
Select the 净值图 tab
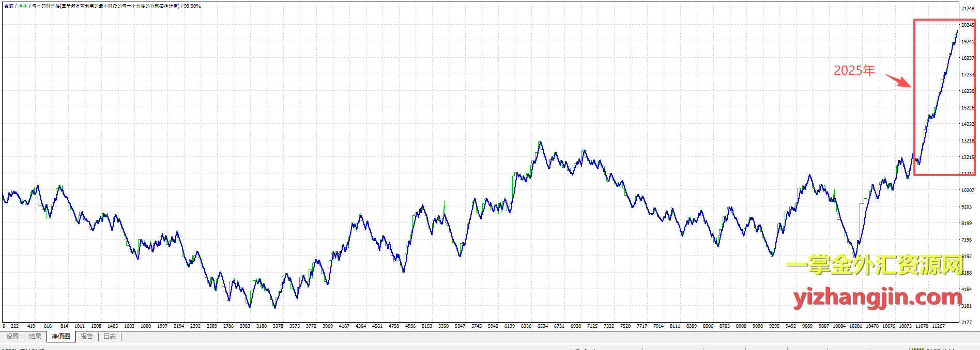[x=61, y=337]
